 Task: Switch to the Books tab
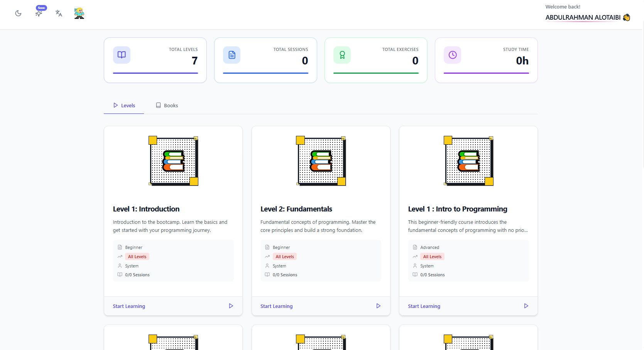tap(167, 105)
